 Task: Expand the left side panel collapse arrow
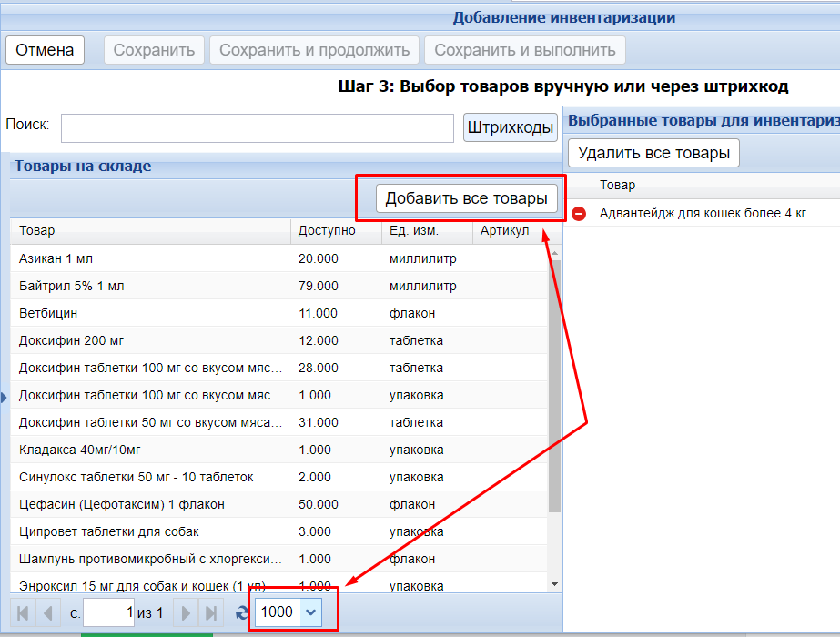tap(4, 396)
